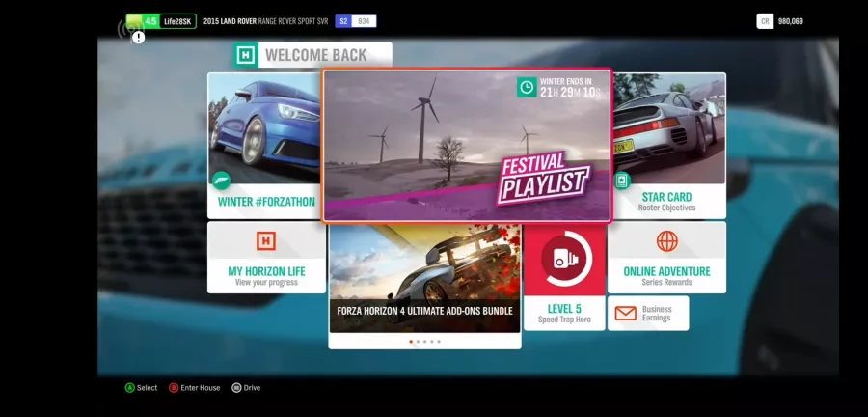This screenshot has width=868, height=417.
Task: Click the orange H icon on My Horizon Life
Action: (266, 241)
